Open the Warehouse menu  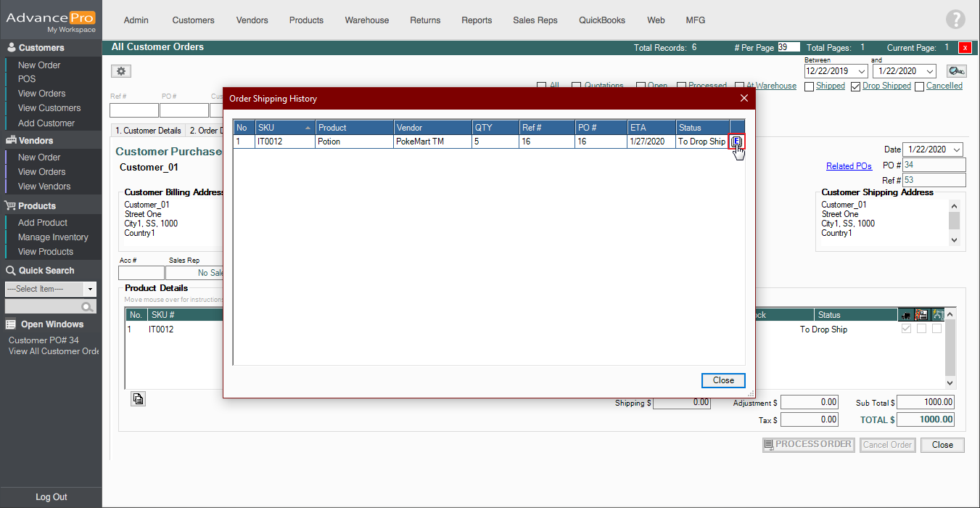pos(366,20)
